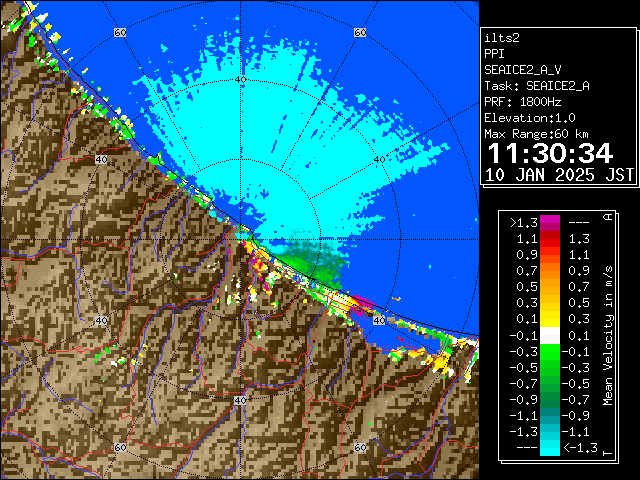The width and height of the screenshot is (640, 480).
Task: Pick the dark green swatch beside left -0.9
Action: coord(550,400)
